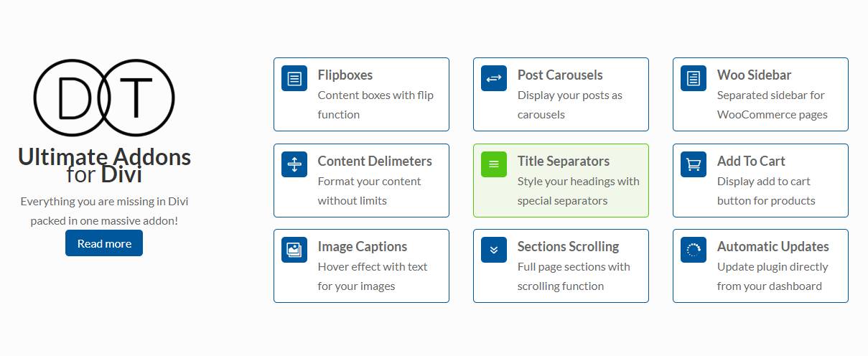Click the Sections Scrolling double-chevron icon
The image size is (868, 356).
click(494, 250)
